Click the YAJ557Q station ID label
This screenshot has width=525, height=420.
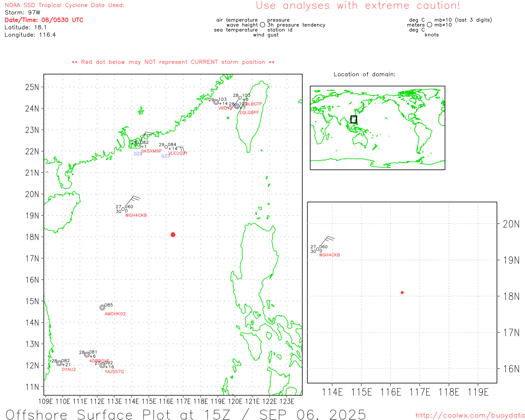[114, 372]
